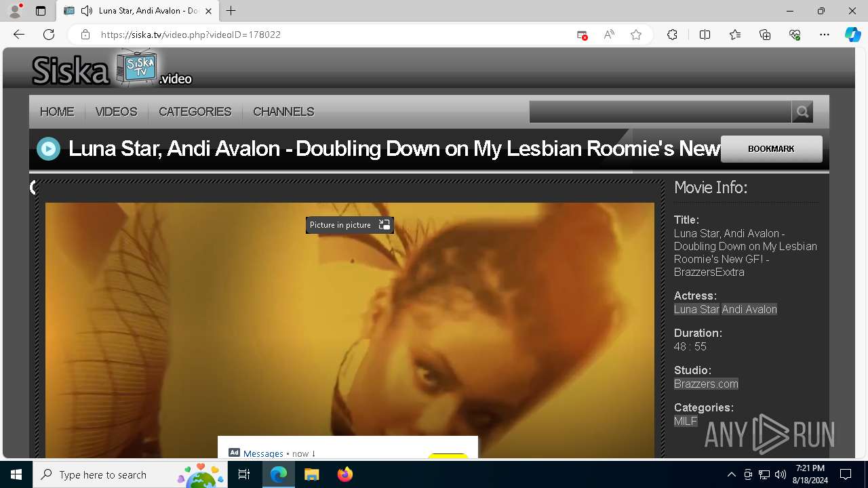
Task: Open Microsoft Edge from taskbar
Action: point(279,474)
